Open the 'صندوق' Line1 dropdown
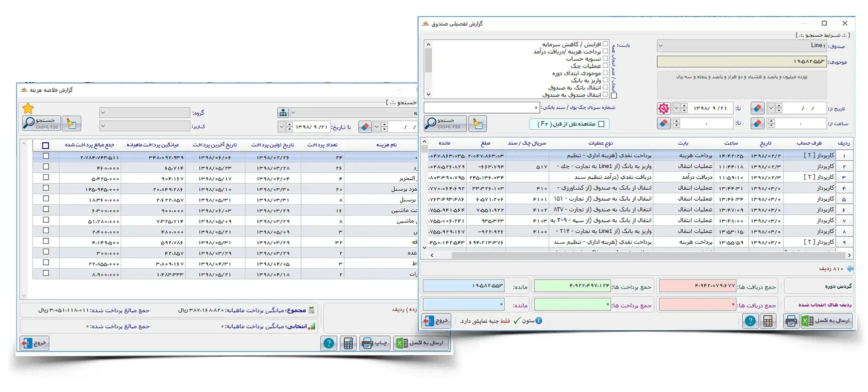This screenshot has height=392, width=868. tap(741, 46)
